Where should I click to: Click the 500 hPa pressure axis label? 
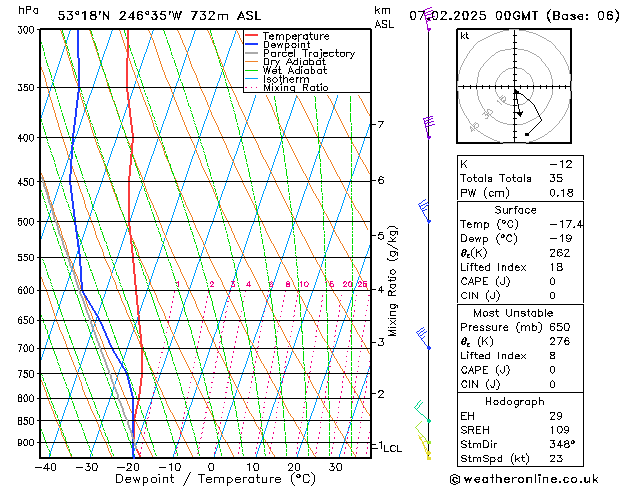click(x=26, y=222)
